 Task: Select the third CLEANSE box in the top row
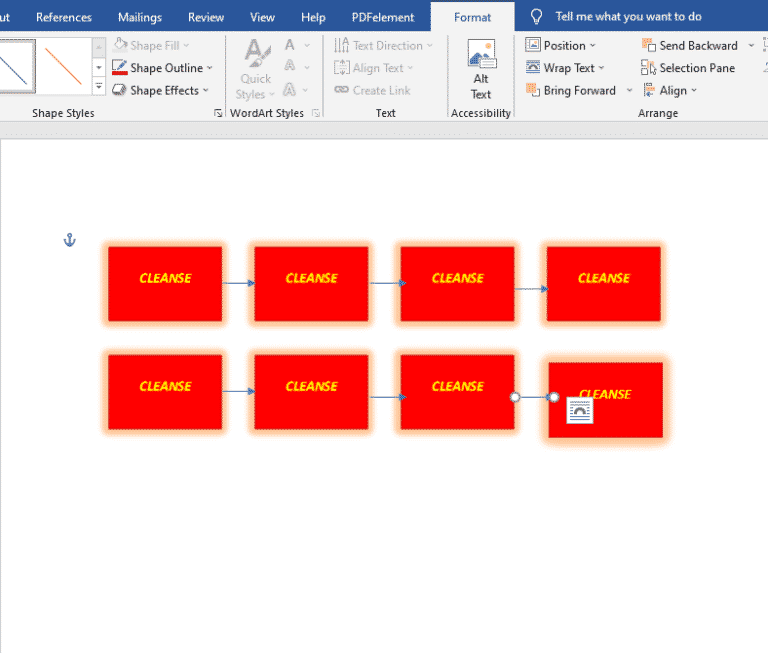tap(457, 284)
